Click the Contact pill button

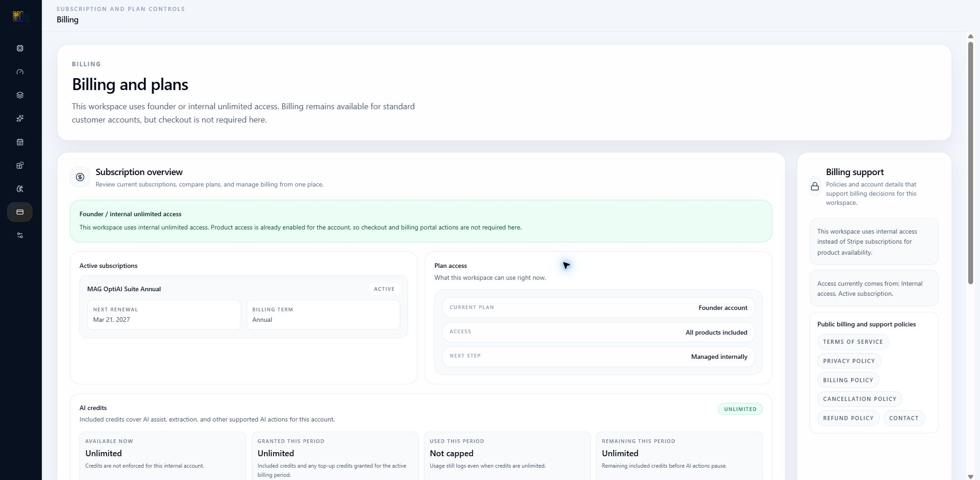[903, 418]
